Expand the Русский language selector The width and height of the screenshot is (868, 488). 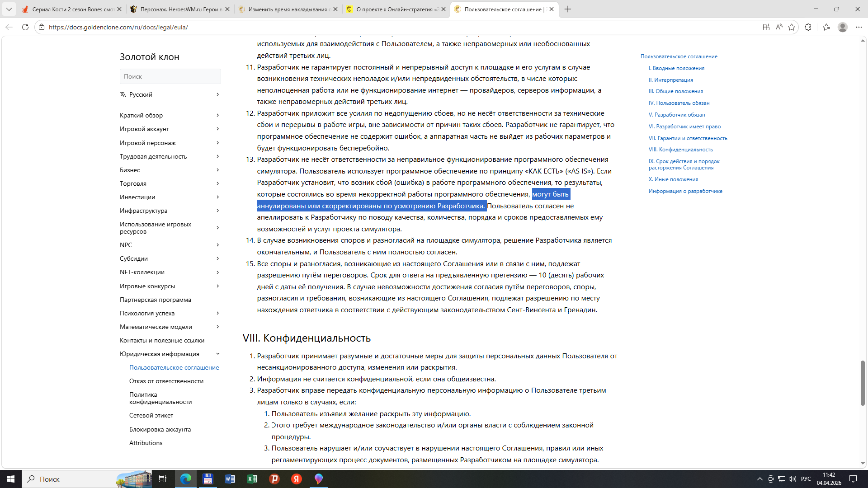point(217,94)
